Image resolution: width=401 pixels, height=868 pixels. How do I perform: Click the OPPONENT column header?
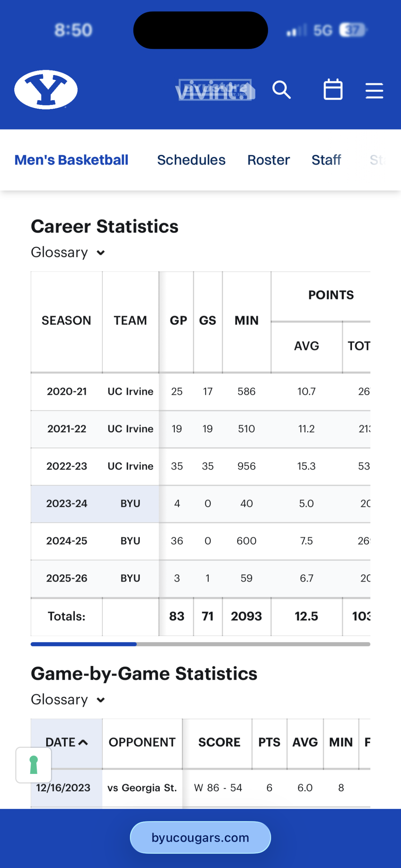click(142, 742)
